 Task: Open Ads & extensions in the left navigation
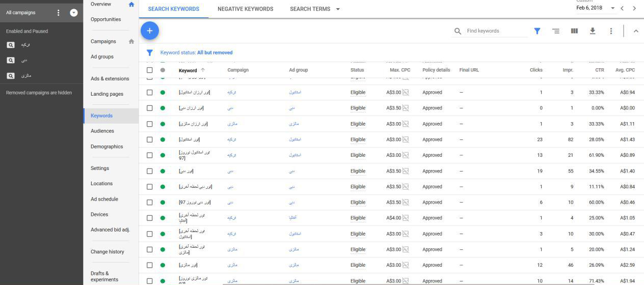point(110,78)
